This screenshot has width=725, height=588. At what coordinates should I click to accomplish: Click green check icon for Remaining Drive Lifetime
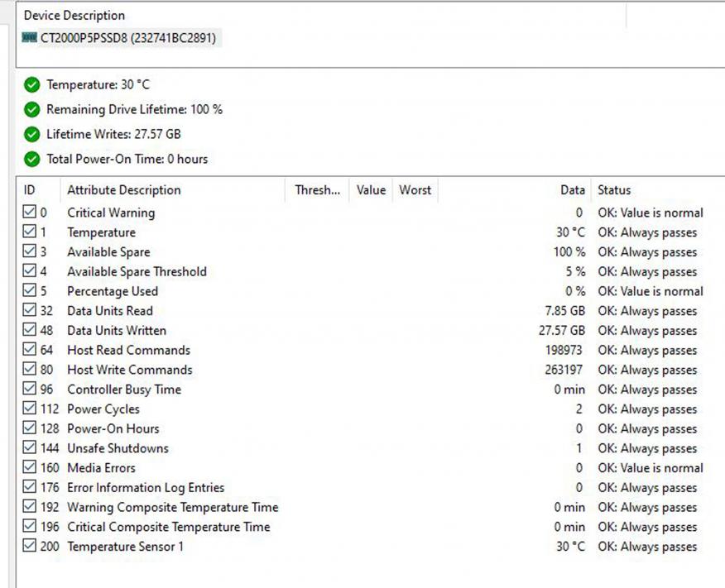point(32,109)
